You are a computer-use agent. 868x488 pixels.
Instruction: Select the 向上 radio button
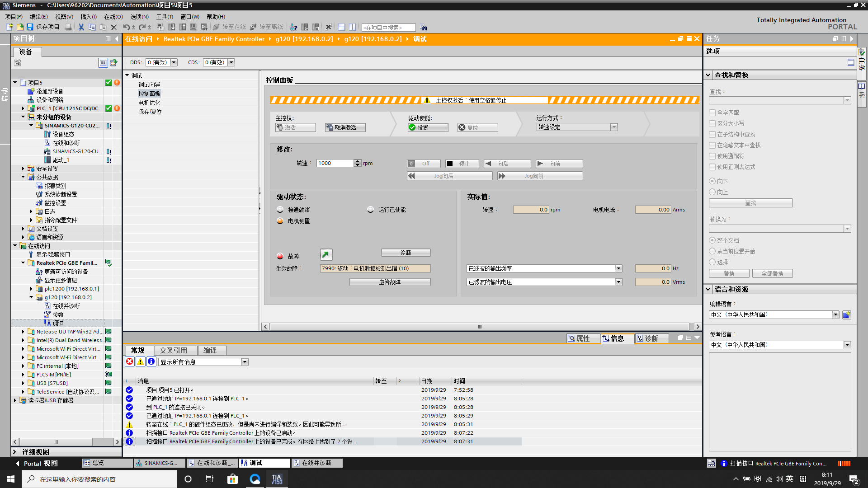712,192
